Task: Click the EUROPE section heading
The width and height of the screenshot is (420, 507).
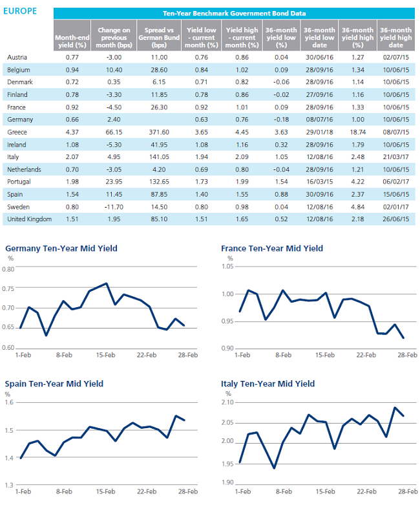Action: coord(20,11)
